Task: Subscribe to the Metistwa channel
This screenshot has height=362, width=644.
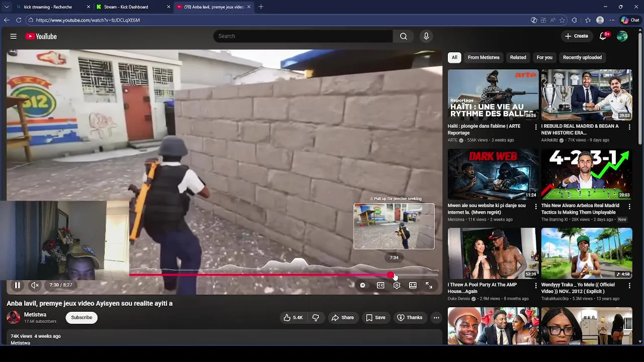Action: pyautogui.click(x=82, y=317)
